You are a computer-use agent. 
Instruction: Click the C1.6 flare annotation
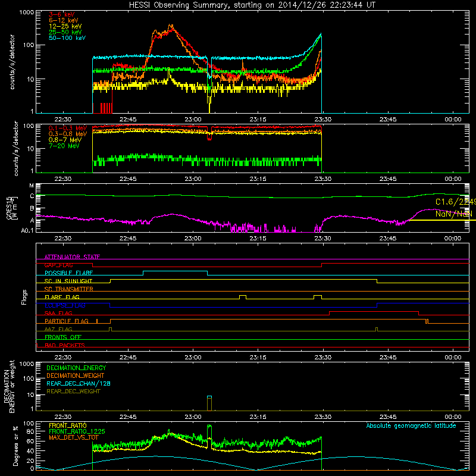(x=455, y=202)
